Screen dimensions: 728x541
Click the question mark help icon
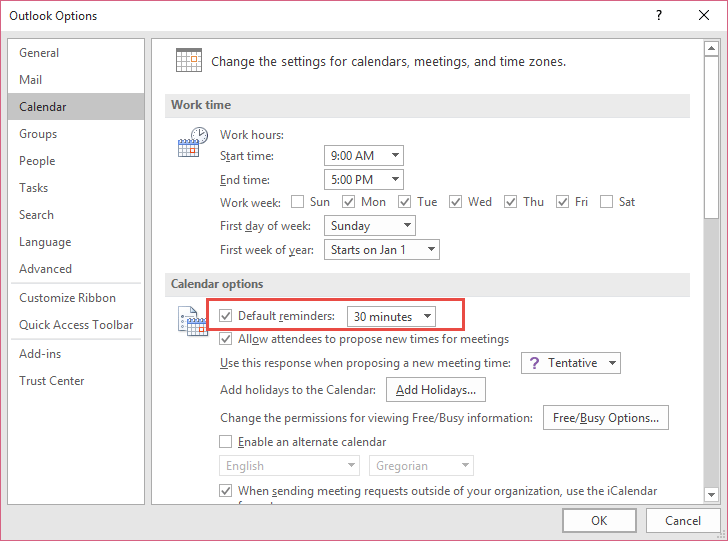pos(659,15)
